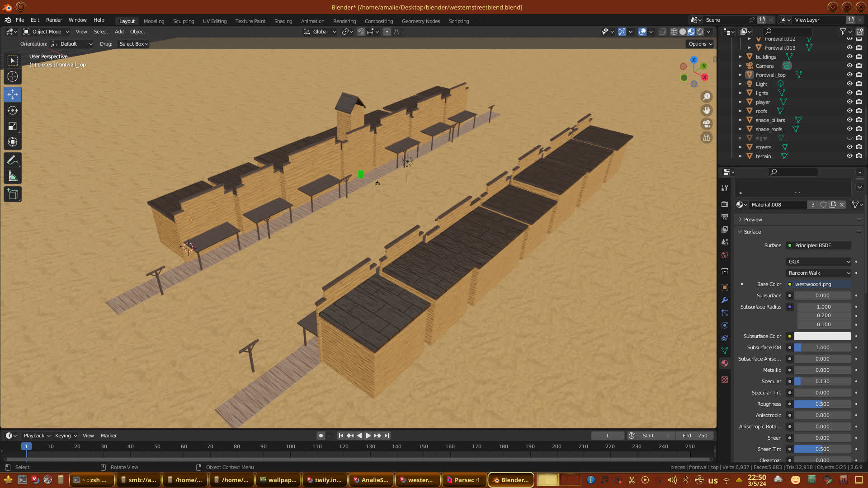Select the Add Cube tool
868x488 pixels.
pyautogui.click(x=13, y=194)
